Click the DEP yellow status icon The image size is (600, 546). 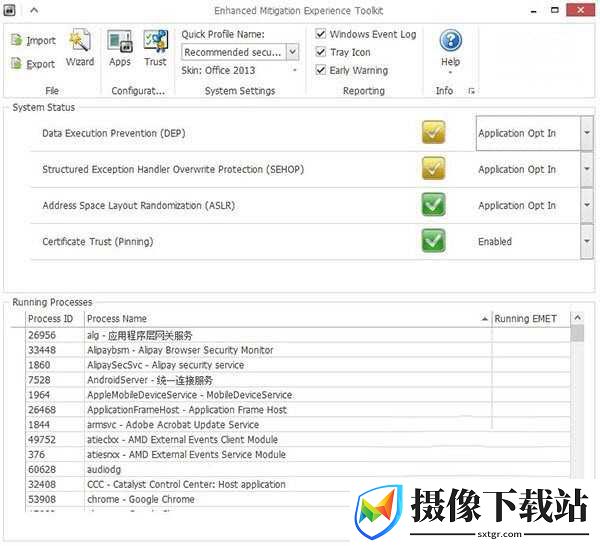click(433, 132)
